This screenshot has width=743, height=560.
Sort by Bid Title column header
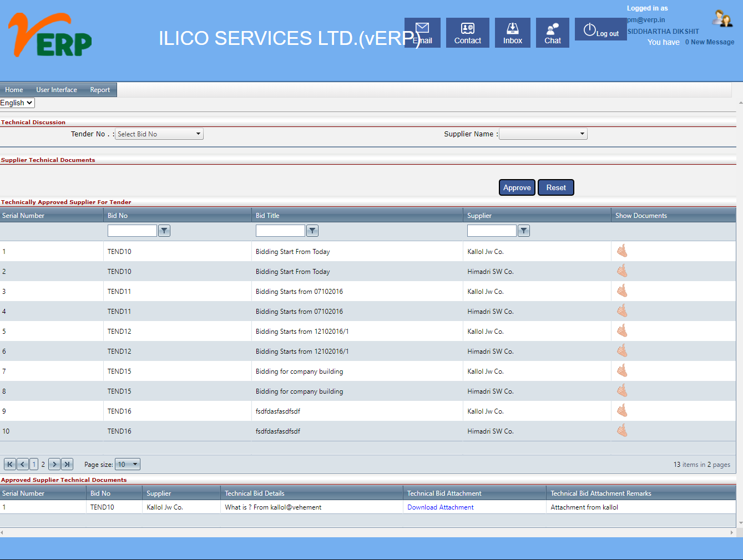coord(267,216)
